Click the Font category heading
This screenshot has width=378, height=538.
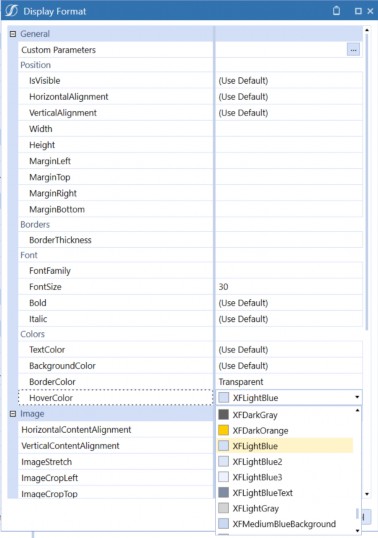pyautogui.click(x=29, y=255)
